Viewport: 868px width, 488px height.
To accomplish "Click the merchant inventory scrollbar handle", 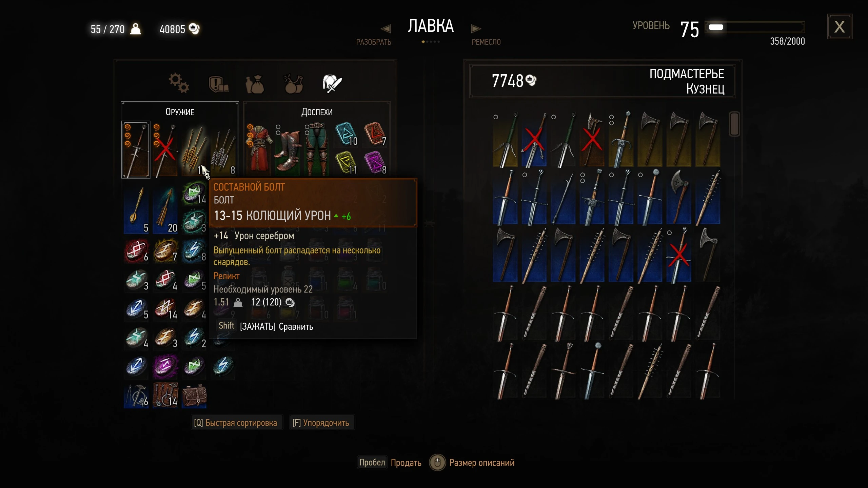I will [734, 124].
